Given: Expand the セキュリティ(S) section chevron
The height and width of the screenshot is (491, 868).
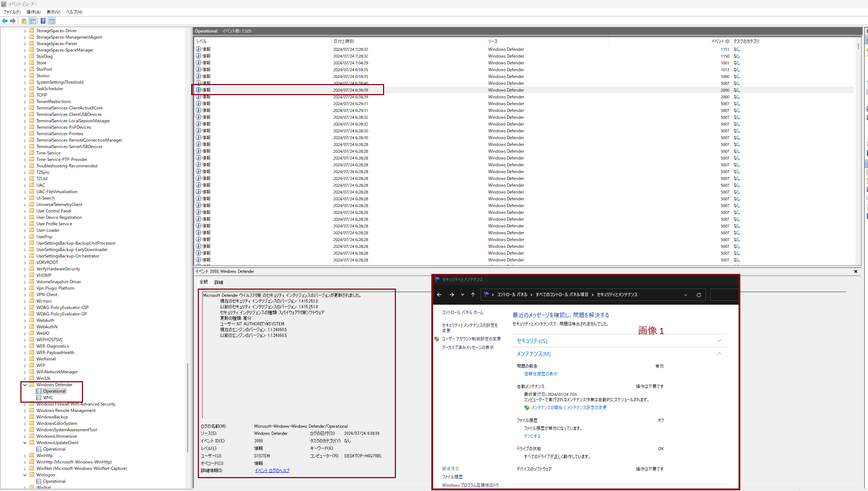Looking at the screenshot, I should (x=719, y=341).
